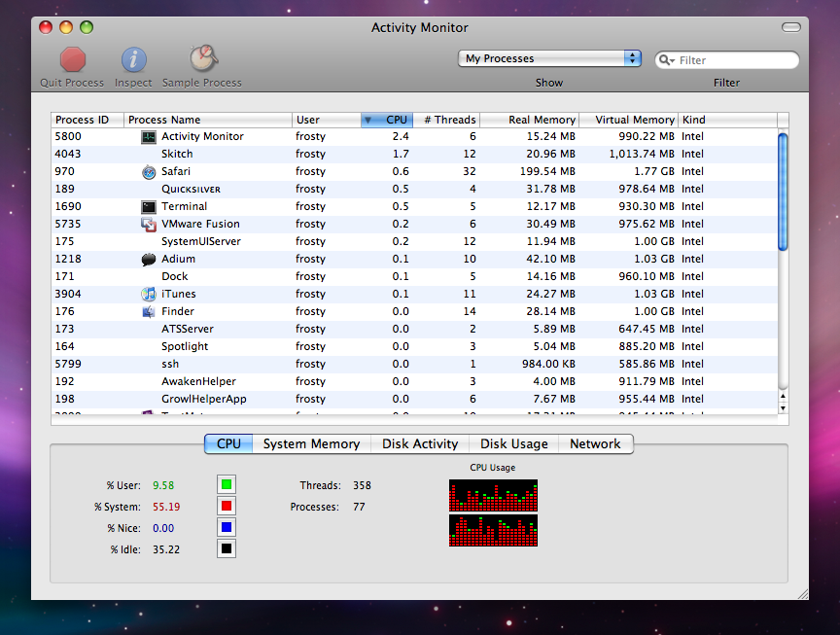
Task: Click the Inspect info icon
Action: point(133,59)
